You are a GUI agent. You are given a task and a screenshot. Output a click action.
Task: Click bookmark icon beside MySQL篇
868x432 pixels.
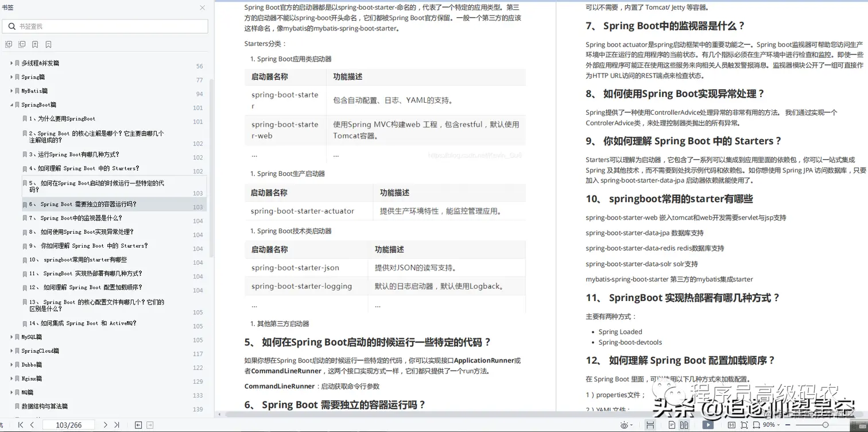pyautogui.click(x=17, y=337)
